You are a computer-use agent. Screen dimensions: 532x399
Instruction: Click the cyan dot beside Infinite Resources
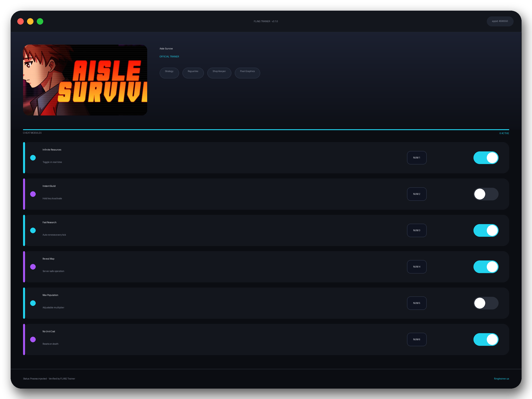(x=33, y=158)
